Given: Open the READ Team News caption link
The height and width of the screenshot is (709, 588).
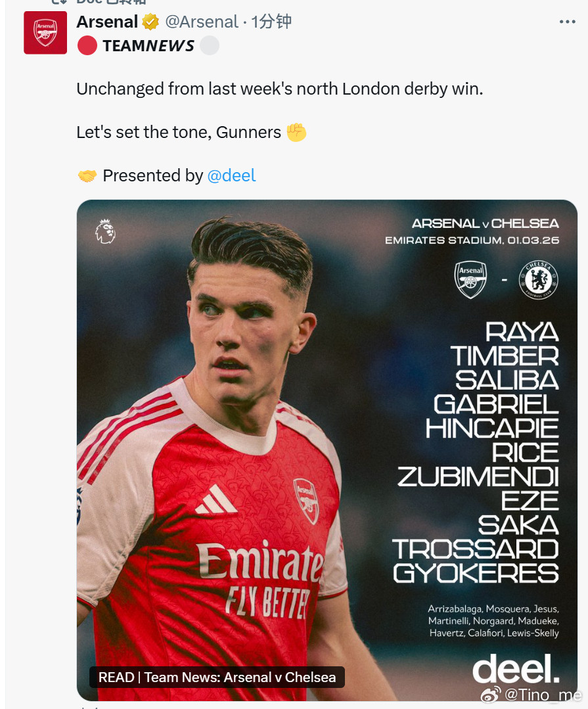Looking at the screenshot, I should tap(217, 677).
